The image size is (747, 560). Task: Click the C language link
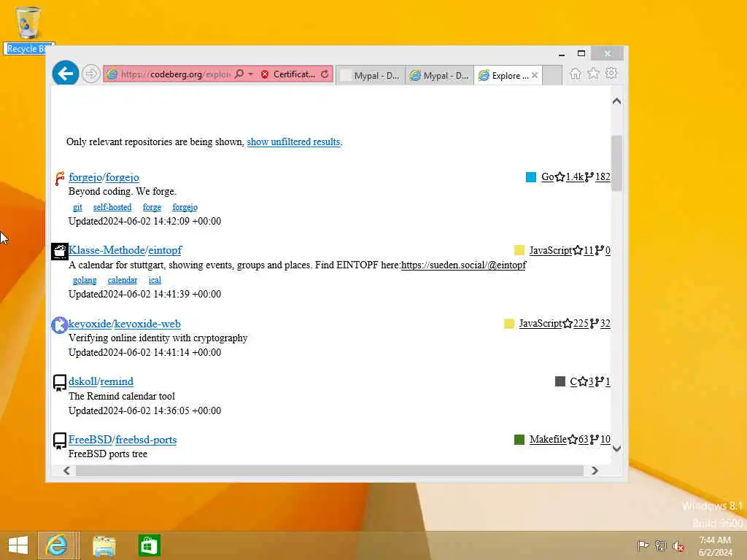[x=573, y=382]
